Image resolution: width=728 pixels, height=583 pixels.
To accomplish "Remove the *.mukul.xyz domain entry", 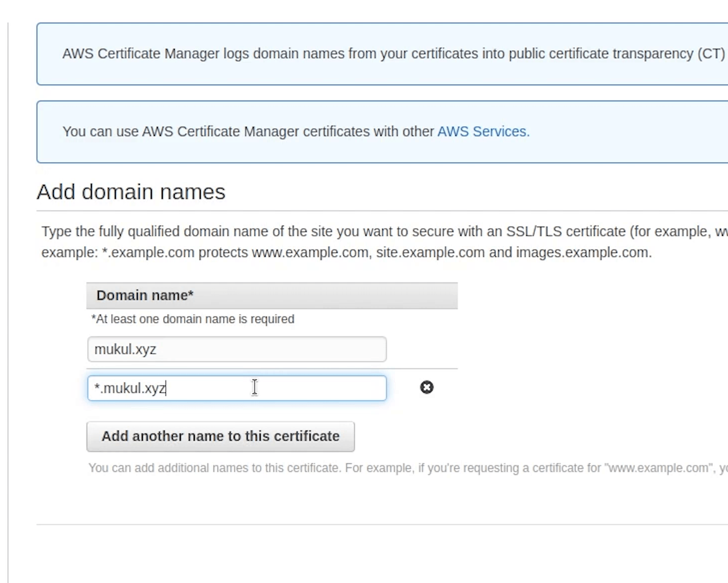I will pos(426,387).
